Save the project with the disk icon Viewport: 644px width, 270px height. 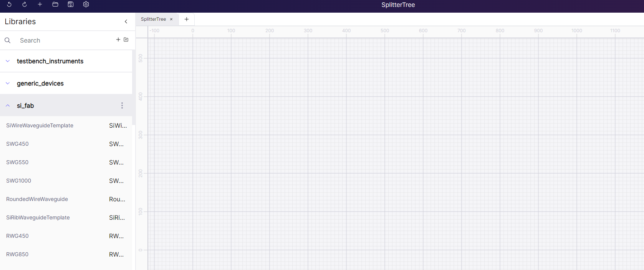71,5
